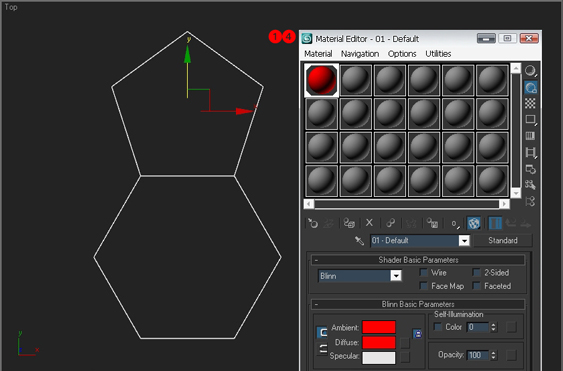Open the Blinn shader type dropdown
This screenshot has height=371, width=563.
pyautogui.click(x=396, y=276)
